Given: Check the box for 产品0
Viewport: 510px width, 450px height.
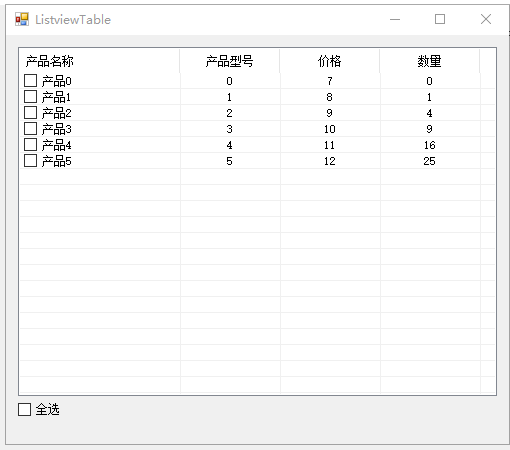Looking at the screenshot, I should [x=30, y=81].
